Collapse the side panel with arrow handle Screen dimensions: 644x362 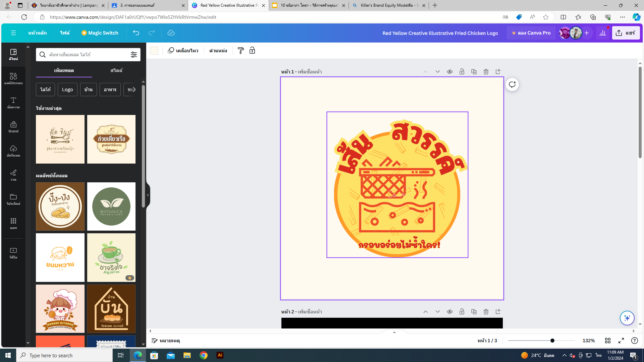(148, 195)
